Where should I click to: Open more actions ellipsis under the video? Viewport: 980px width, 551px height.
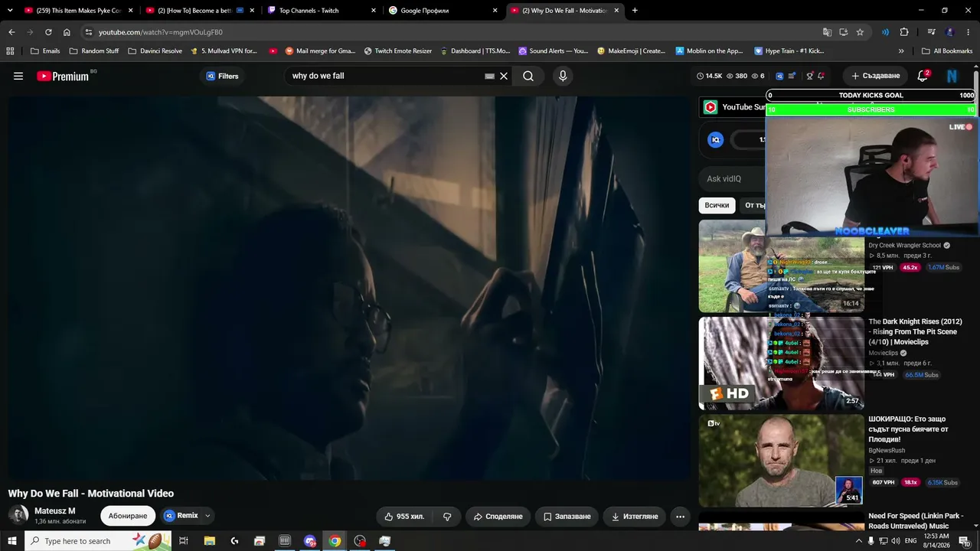click(x=680, y=517)
